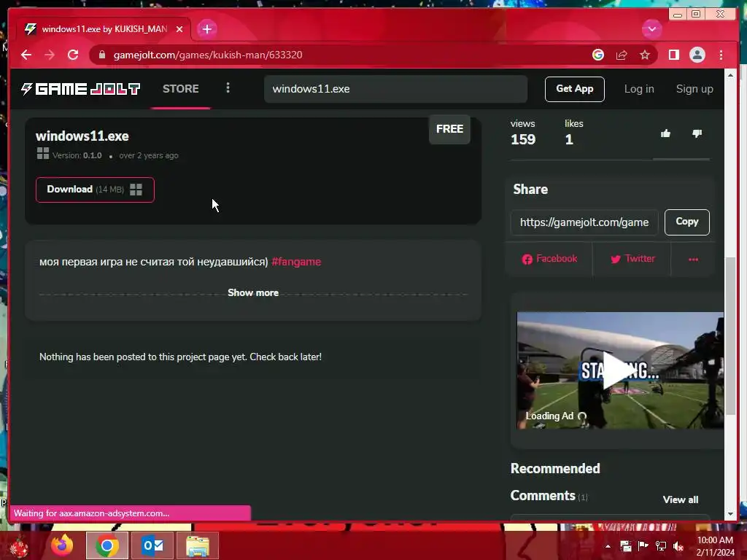
Task: Bookmark this page with the star icon
Action: pyautogui.click(x=645, y=55)
